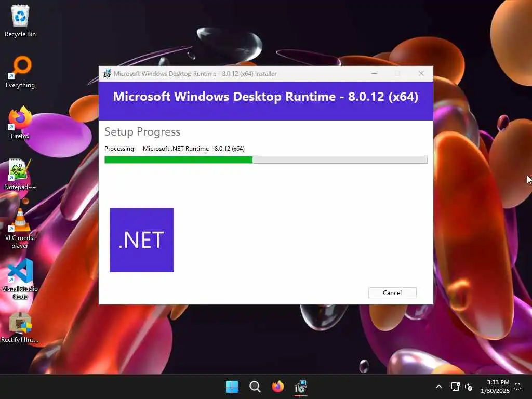Launch Firefox from the taskbar
Image resolution: width=532 pixels, height=399 pixels.
pos(277,387)
